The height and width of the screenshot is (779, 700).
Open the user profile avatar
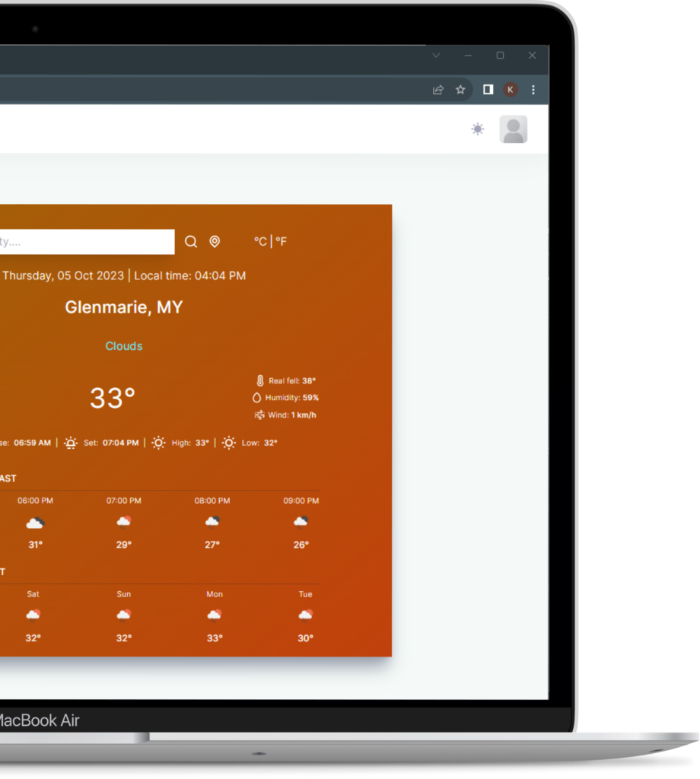click(513, 129)
